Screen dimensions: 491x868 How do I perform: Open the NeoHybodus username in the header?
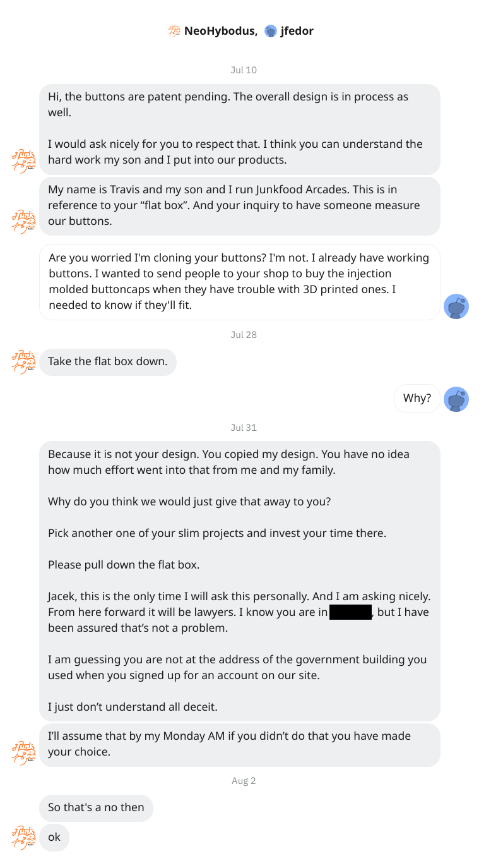221,31
